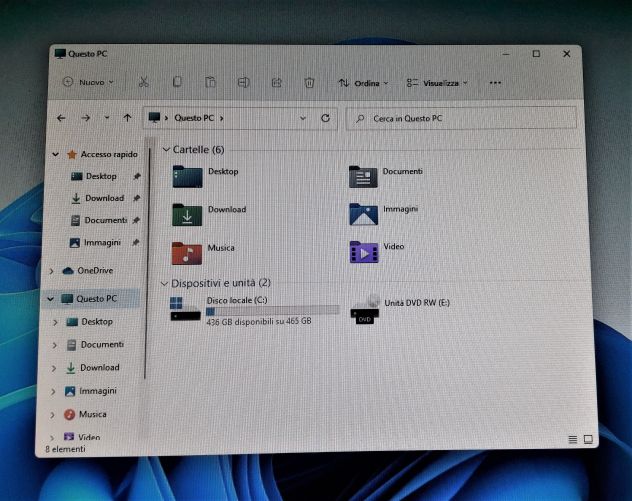
Task: Select the Immagini folder in Cartelle
Action: [x=384, y=214]
